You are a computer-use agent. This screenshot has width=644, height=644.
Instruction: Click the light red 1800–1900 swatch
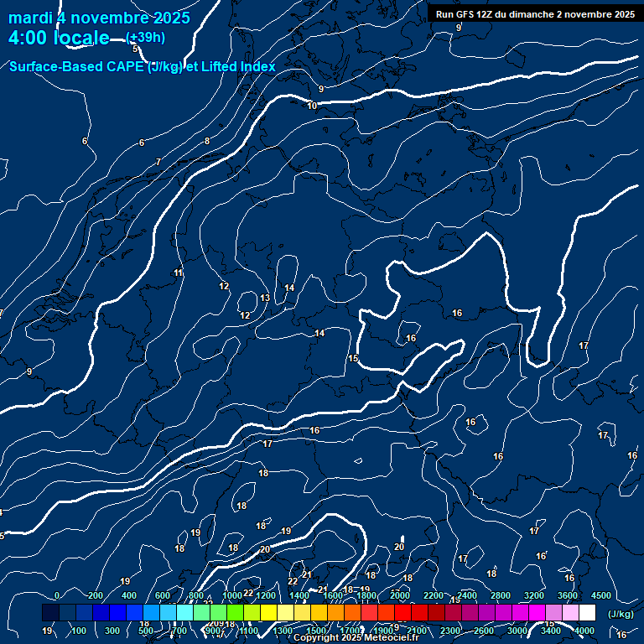pos(369,612)
